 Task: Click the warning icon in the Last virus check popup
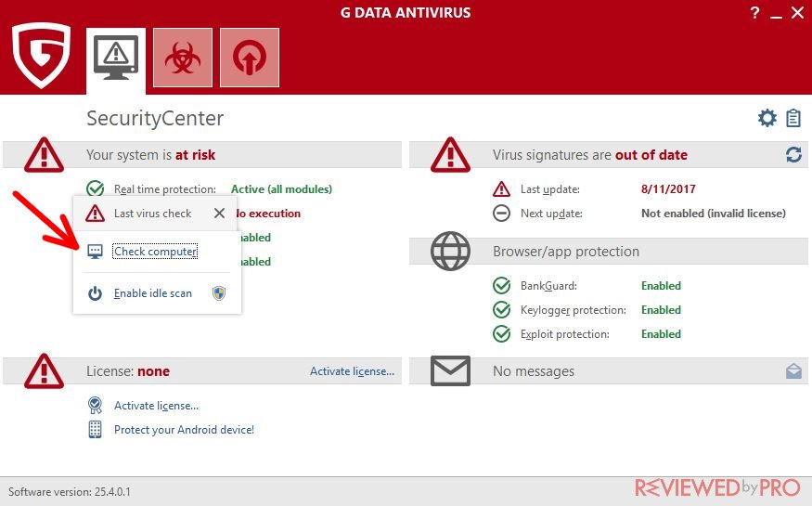click(x=96, y=213)
